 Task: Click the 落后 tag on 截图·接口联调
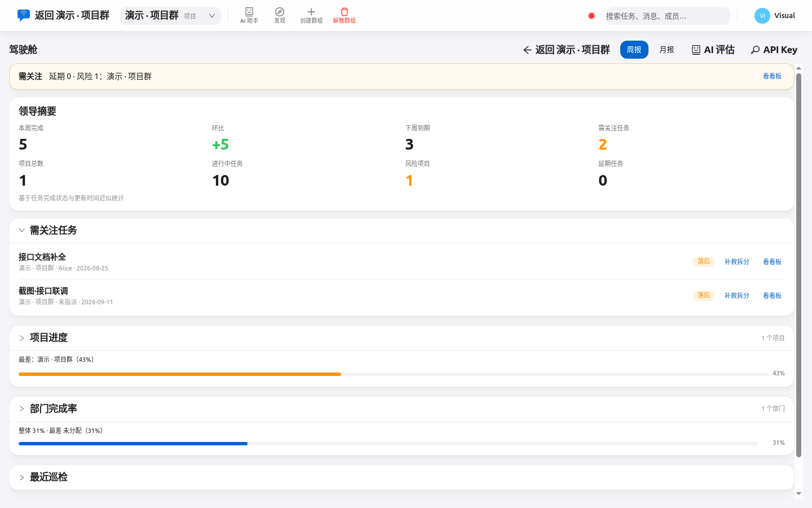pyautogui.click(x=704, y=296)
